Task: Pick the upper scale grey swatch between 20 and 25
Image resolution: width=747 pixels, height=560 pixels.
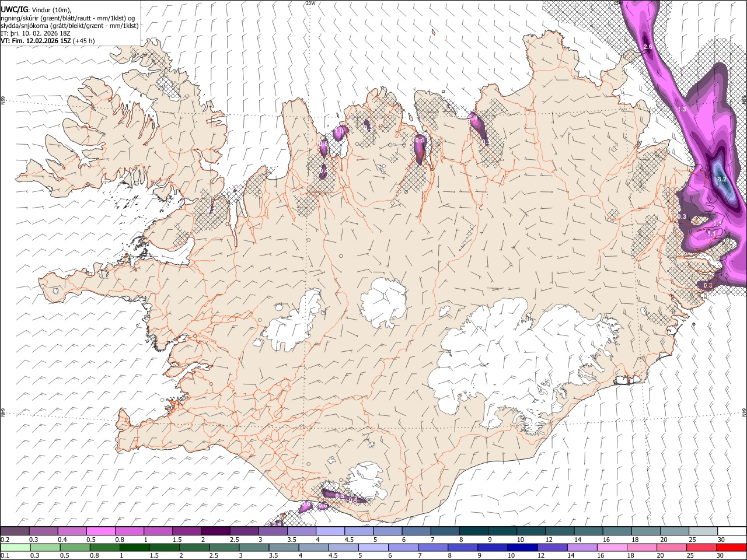Action: [x=673, y=531]
